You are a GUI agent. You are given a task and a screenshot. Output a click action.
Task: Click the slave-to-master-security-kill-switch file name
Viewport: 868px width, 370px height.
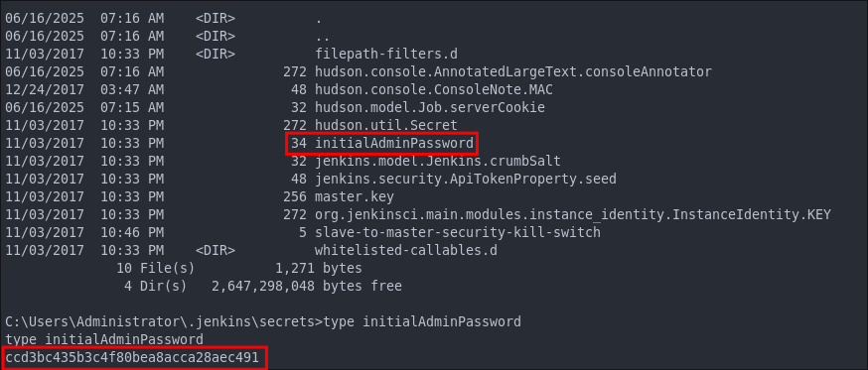point(458,232)
